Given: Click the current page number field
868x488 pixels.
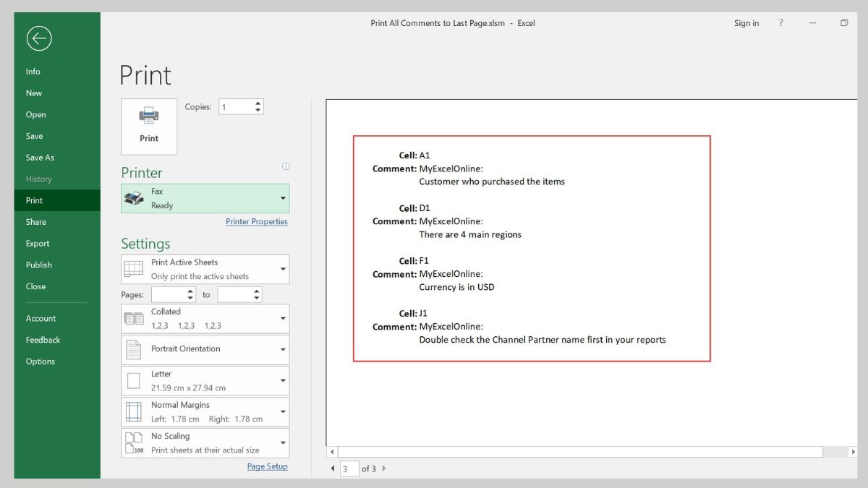Looking at the screenshot, I should (349, 468).
